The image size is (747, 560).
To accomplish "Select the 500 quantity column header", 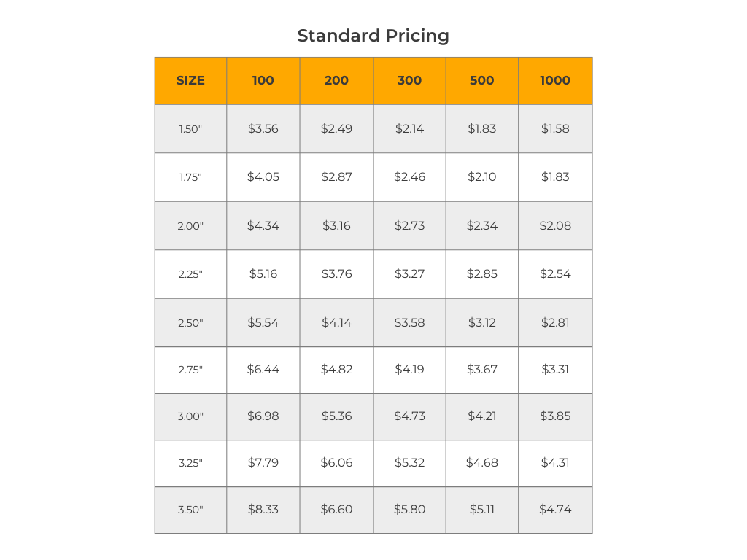I will 482,80.
